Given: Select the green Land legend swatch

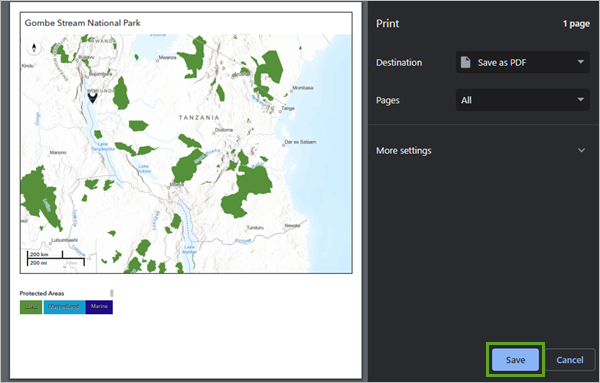Looking at the screenshot, I should click(x=31, y=307).
